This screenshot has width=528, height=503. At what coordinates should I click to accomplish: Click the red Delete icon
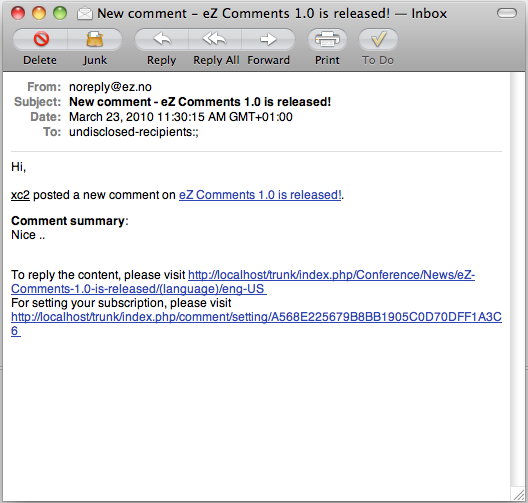(41, 39)
